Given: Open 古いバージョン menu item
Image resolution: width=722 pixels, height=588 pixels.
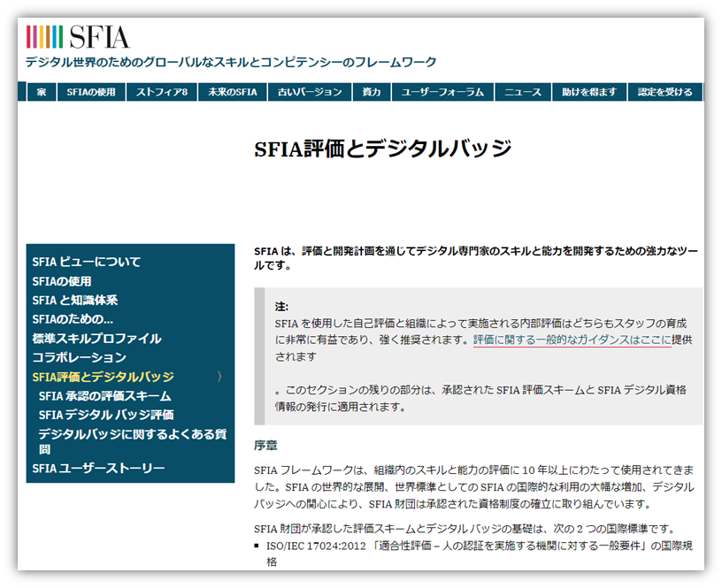Looking at the screenshot, I should [x=310, y=92].
